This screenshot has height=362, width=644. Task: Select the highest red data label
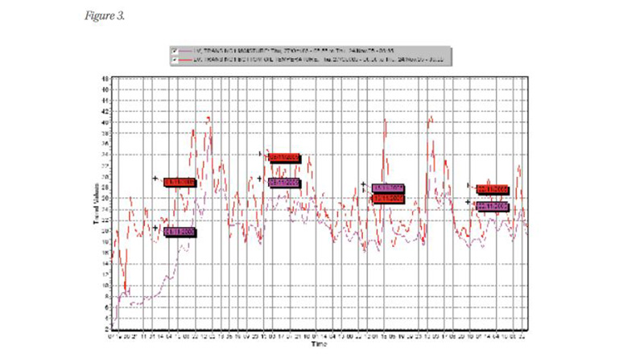click(x=284, y=158)
